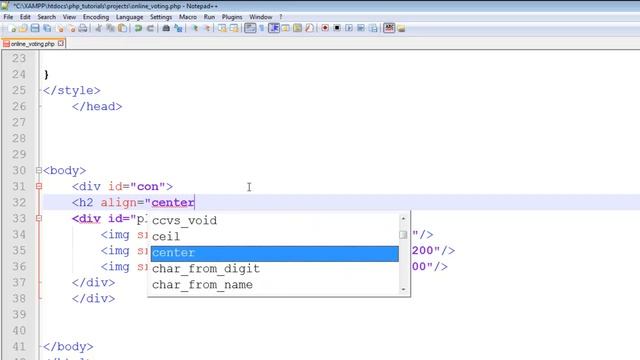Image resolution: width=640 pixels, height=360 pixels.
Task: Toggle Word Wrap toolbar button
Action: click(250, 28)
